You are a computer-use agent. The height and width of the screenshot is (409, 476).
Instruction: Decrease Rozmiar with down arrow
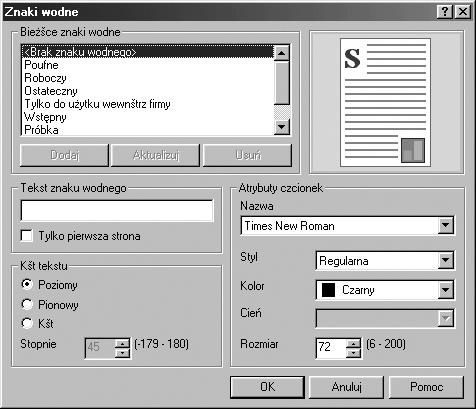click(354, 353)
